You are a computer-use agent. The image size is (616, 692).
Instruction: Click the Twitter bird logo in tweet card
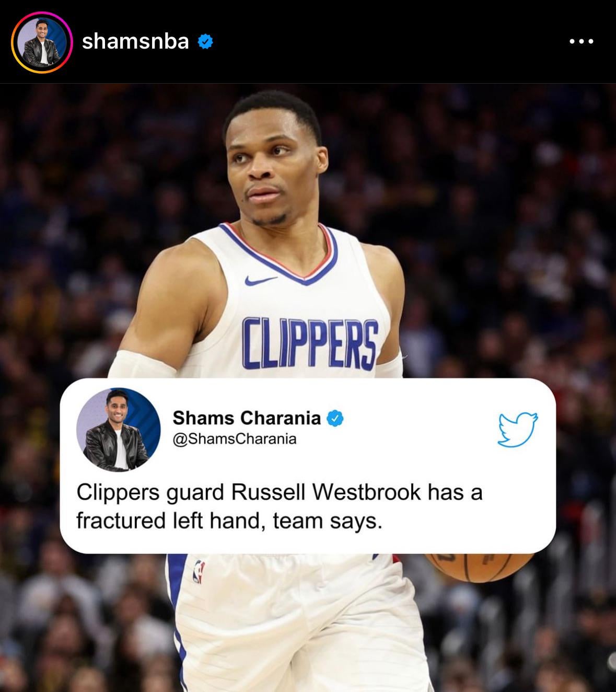518,430
